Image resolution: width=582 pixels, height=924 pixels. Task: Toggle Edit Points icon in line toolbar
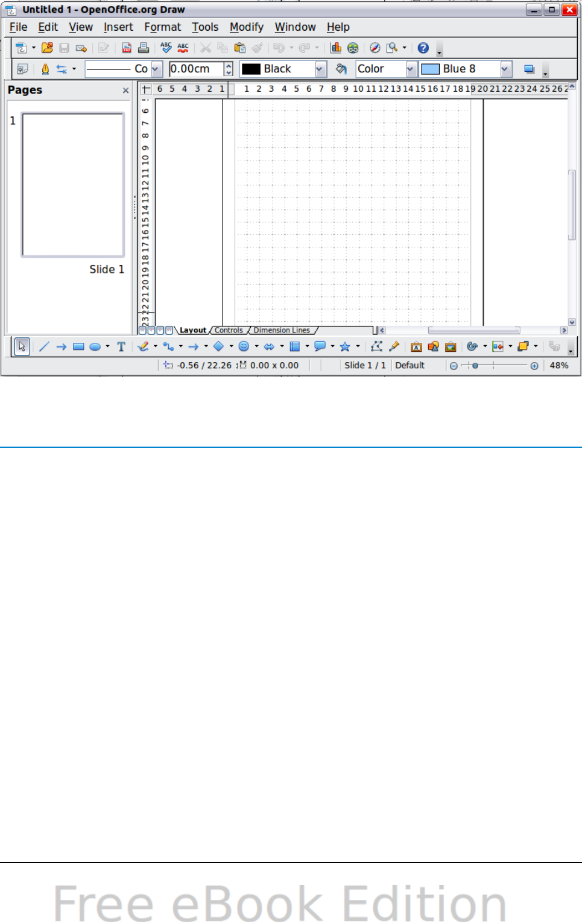coord(22,69)
